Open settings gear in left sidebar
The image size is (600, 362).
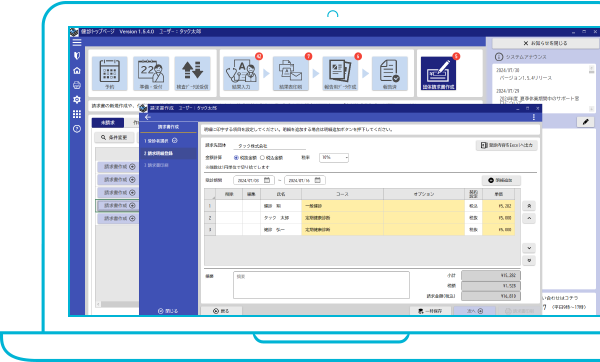77,99
